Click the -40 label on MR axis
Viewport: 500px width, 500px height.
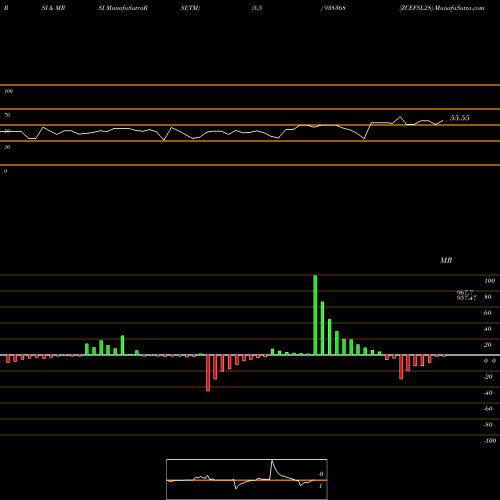[x=488, y=393]
